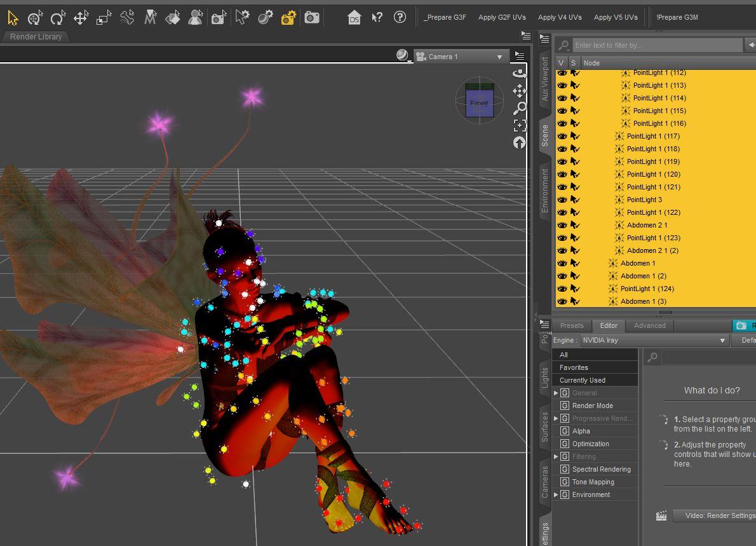Viewport: 756px width, 546px height.
Task: Activate the Rotate tool in toolbar
Action: tap(58, 18)
